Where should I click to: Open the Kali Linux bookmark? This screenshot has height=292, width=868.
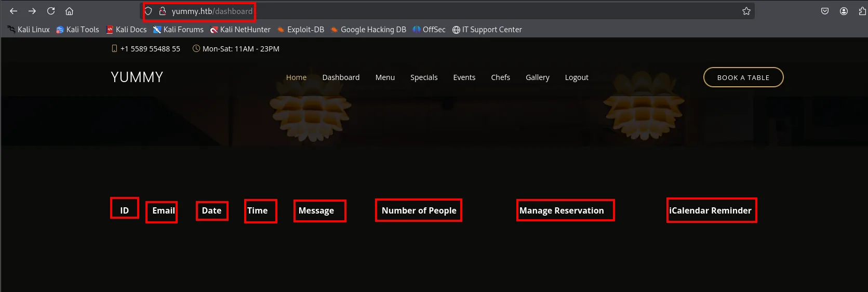(x=29, y=30)
